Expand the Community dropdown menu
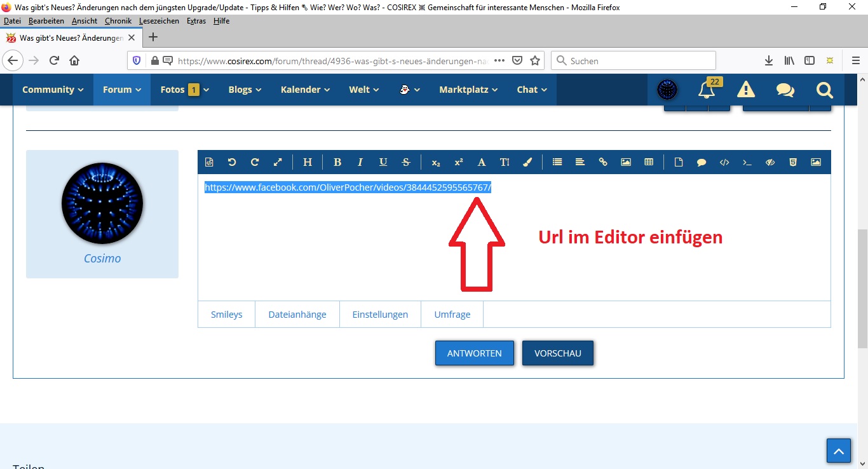 click(x=53, y=90)
